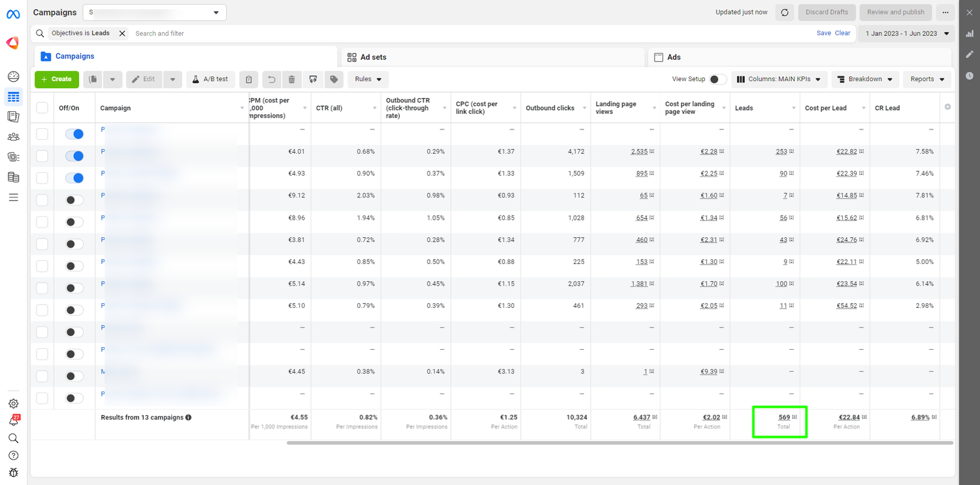
Task: Open notifications bell with 27 badge
Action: point(13,421)
